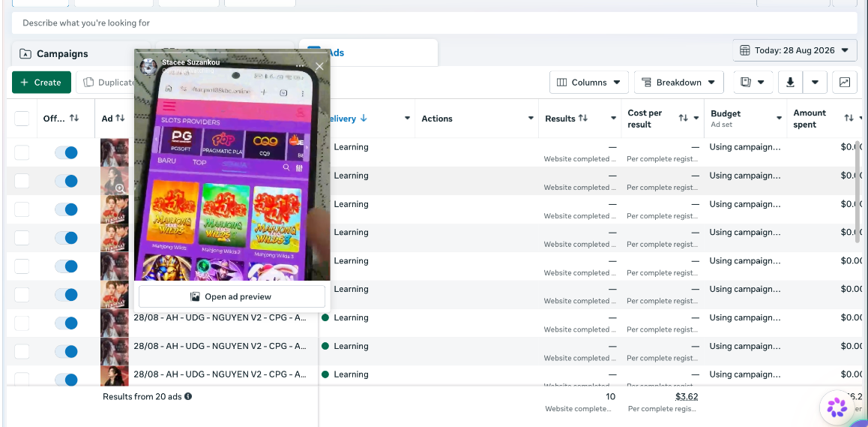Click the 'Describe what you're looking for' field
Image resolution: width=868 pixels, height=427 pixels.
pyautogui.click(x=435, y=23)
